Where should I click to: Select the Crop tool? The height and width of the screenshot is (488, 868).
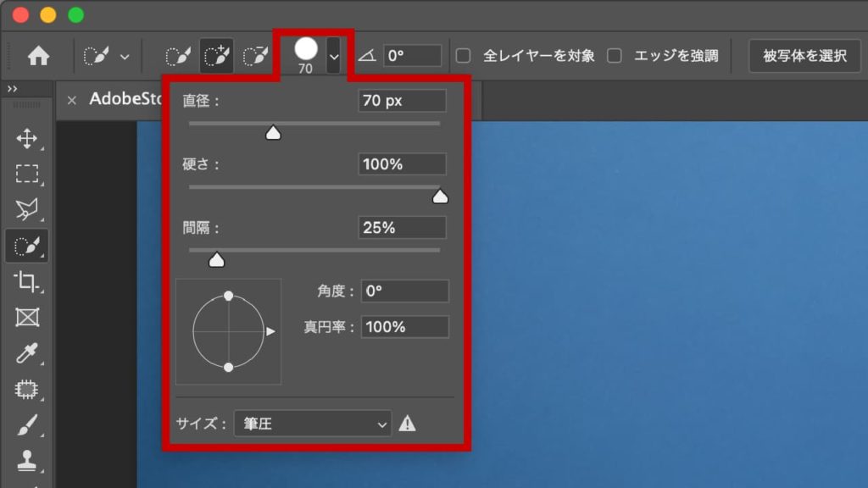[26, 281]
